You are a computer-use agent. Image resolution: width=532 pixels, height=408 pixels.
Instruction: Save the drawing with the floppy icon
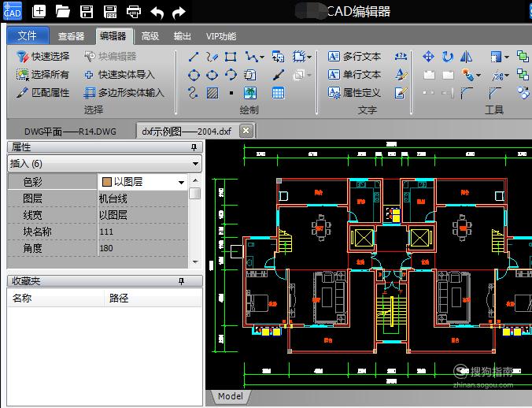(x=87, y=12)
